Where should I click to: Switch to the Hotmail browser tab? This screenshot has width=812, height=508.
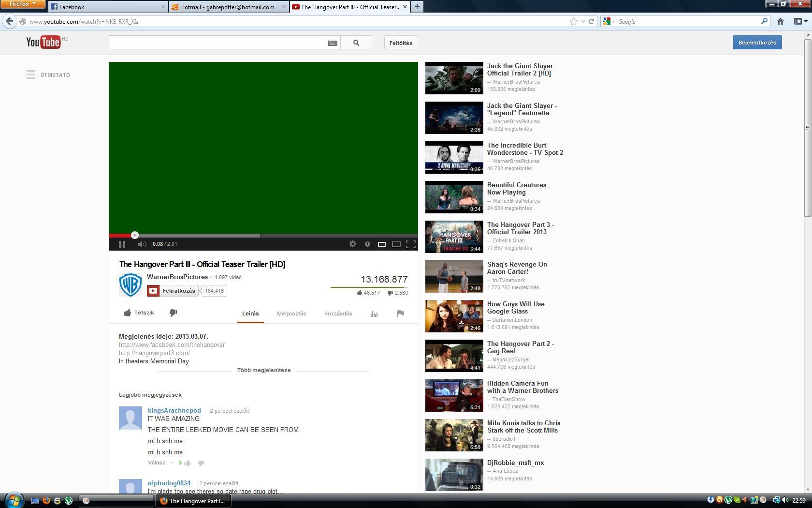click(x=229, y=7)
